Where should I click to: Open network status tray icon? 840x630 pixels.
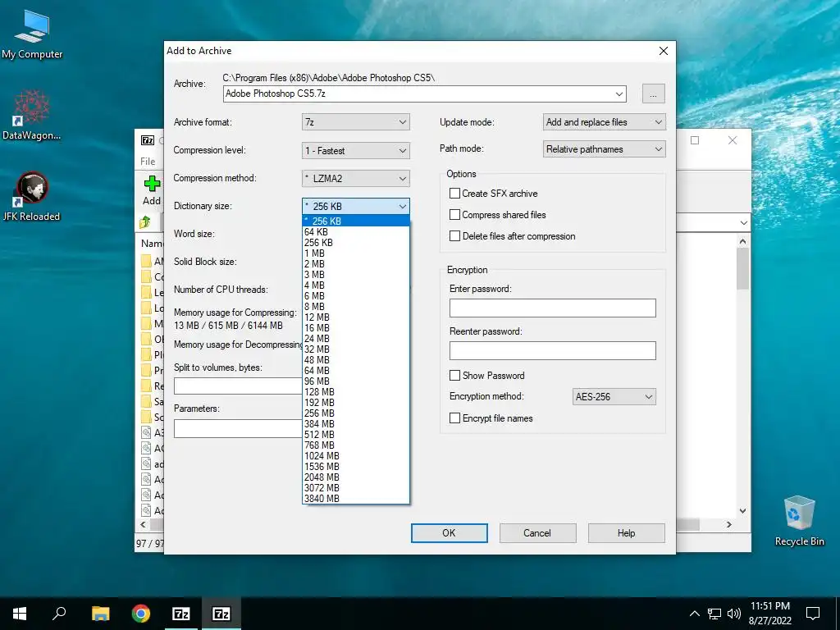[714, 614]
